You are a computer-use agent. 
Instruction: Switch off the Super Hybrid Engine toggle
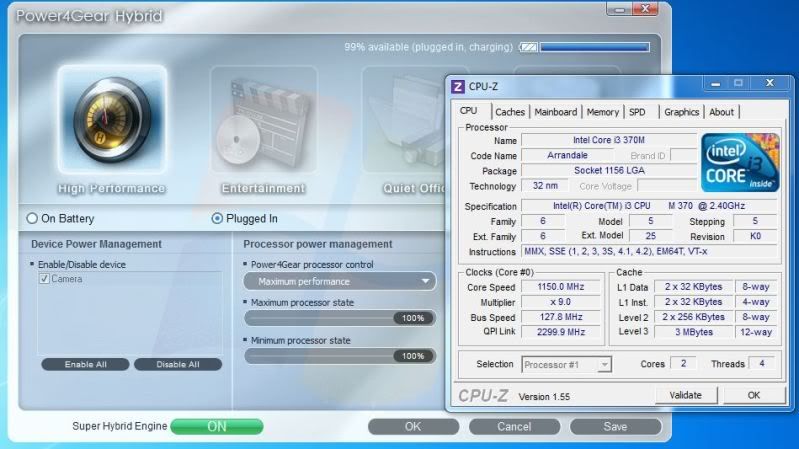tap(217, 427)
